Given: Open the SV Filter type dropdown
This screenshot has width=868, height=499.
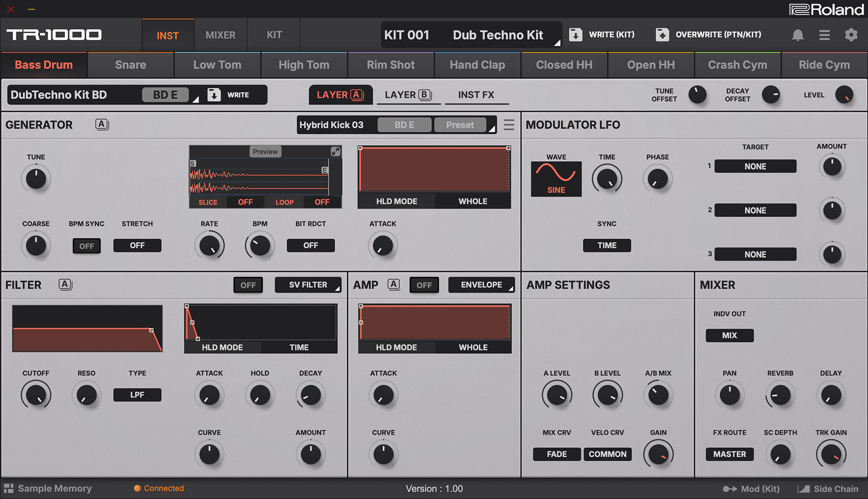Looking at the screenshot, I should click(x=308, y=285).
